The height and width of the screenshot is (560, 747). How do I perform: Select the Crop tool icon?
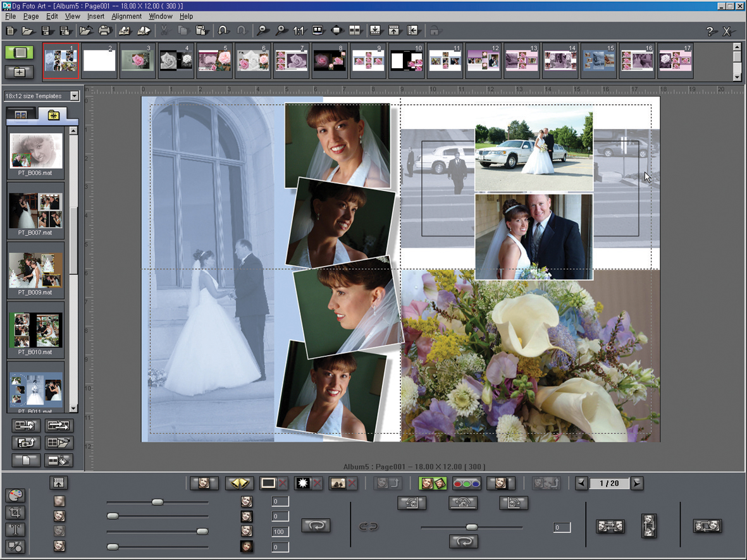15,513
